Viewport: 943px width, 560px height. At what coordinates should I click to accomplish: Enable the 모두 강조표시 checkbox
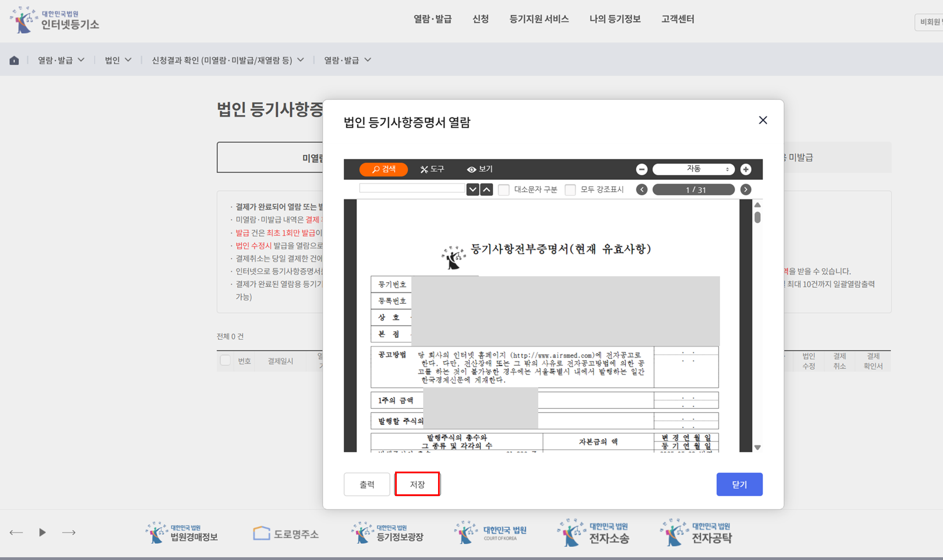[570, 189]
